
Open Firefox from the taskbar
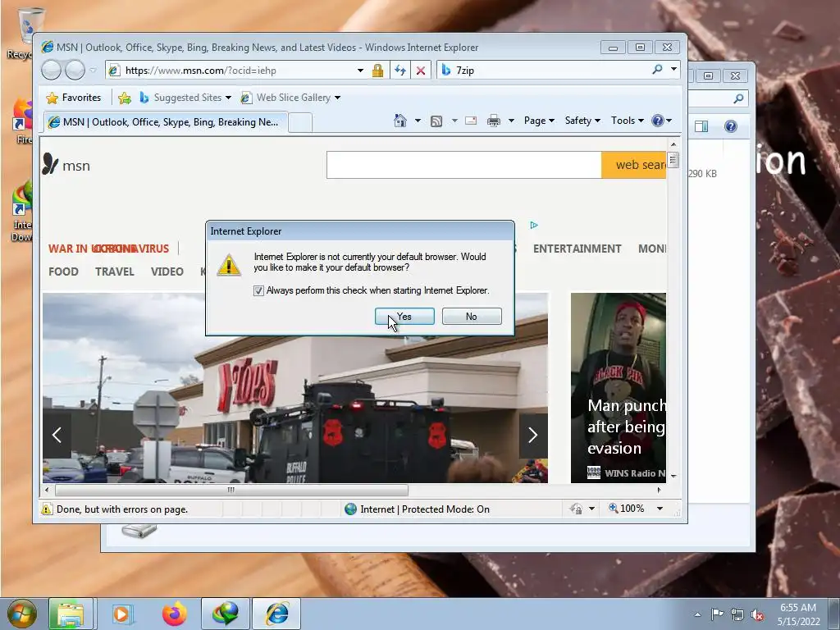[x=175, y=614]
